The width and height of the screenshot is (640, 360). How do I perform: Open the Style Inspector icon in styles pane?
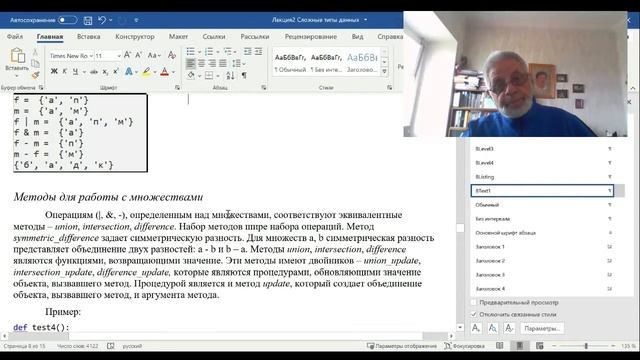(x=493, y=328)
